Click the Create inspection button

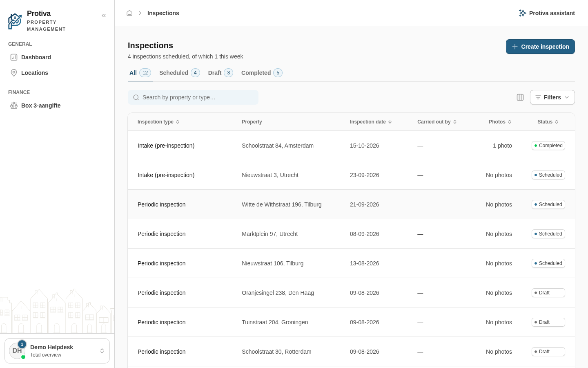(540, 47)
